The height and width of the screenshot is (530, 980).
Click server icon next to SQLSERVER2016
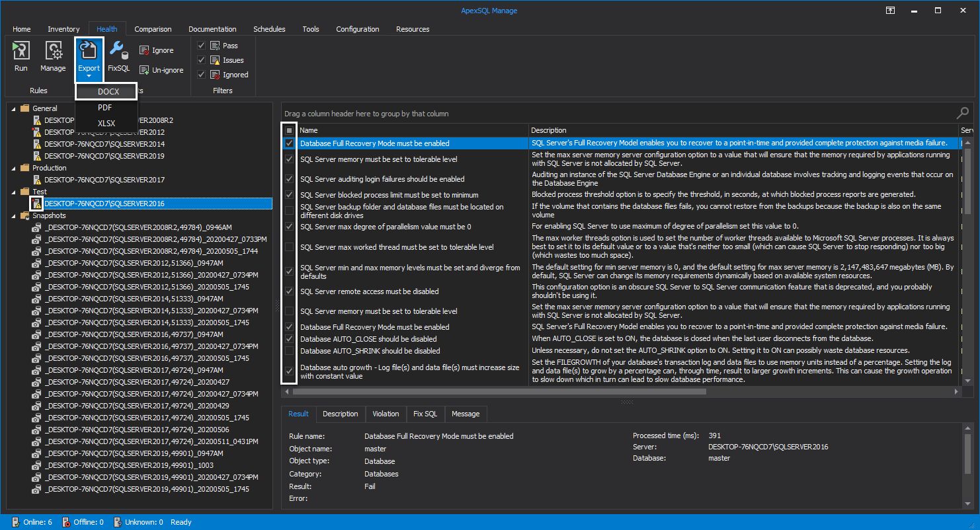click(37, 204)
